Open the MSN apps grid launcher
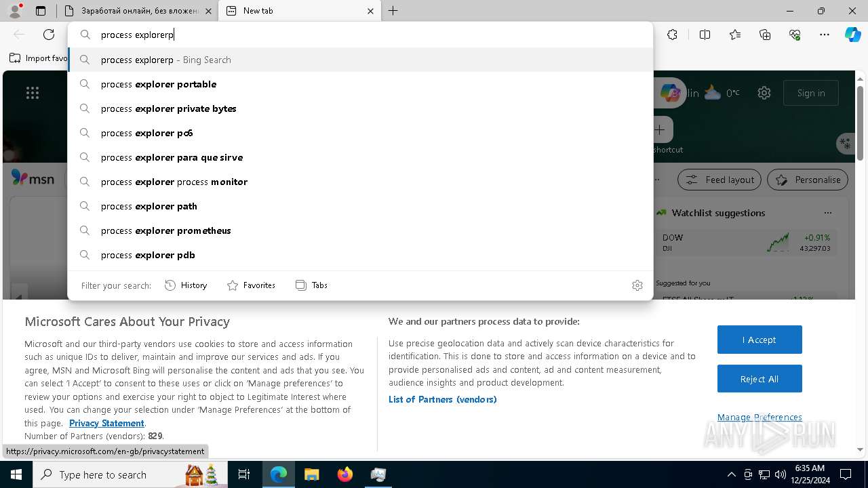Screen dimensions: 868x488 point(33,93)
